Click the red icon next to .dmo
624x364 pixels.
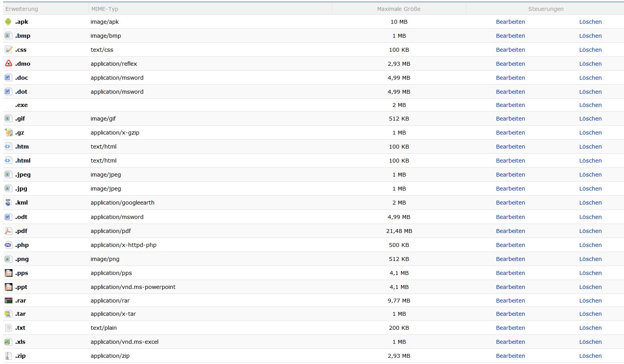[x=8, y=63]
